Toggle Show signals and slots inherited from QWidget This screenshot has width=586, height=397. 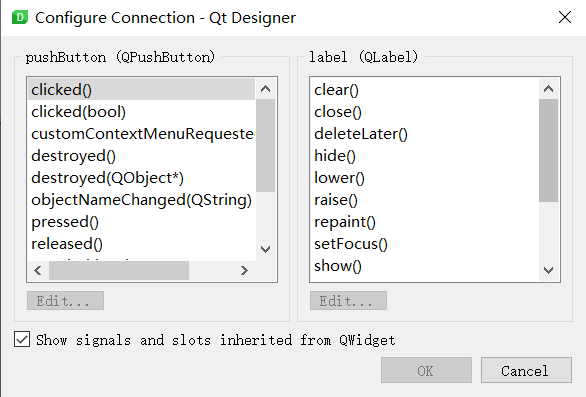pyautogui.click(x=22, y=339)
